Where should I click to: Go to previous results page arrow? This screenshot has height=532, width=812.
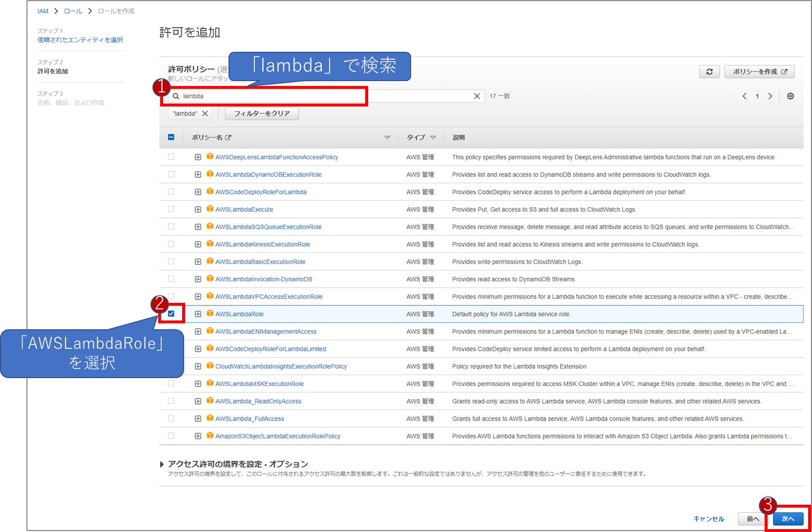(745, 96)
